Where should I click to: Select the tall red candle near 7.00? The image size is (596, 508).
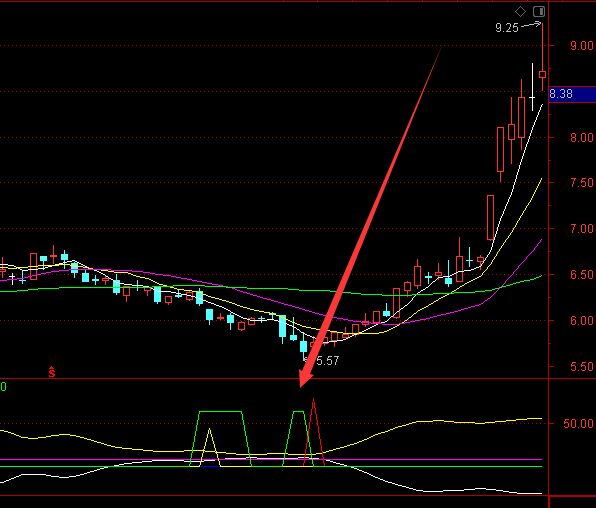point(491,217)
